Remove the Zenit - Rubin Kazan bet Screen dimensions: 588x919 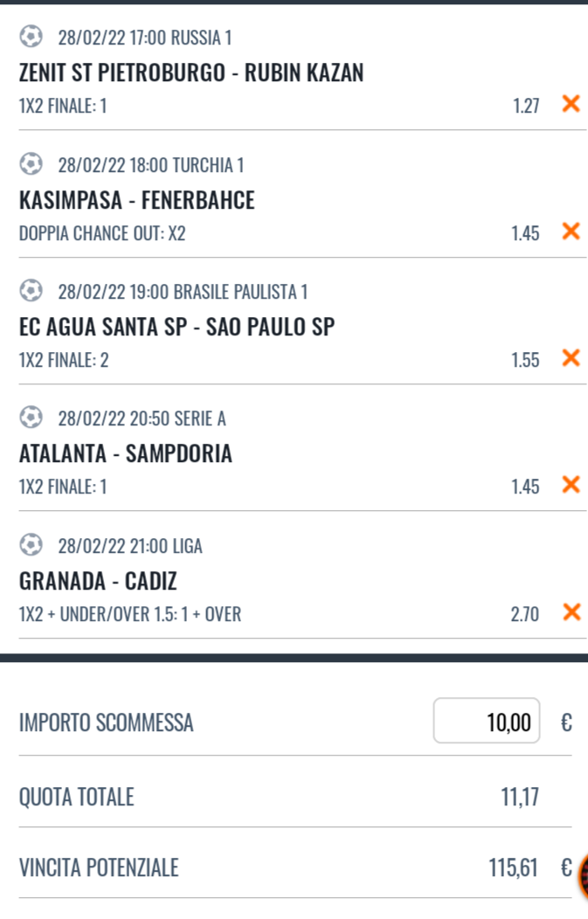point(571,104)
